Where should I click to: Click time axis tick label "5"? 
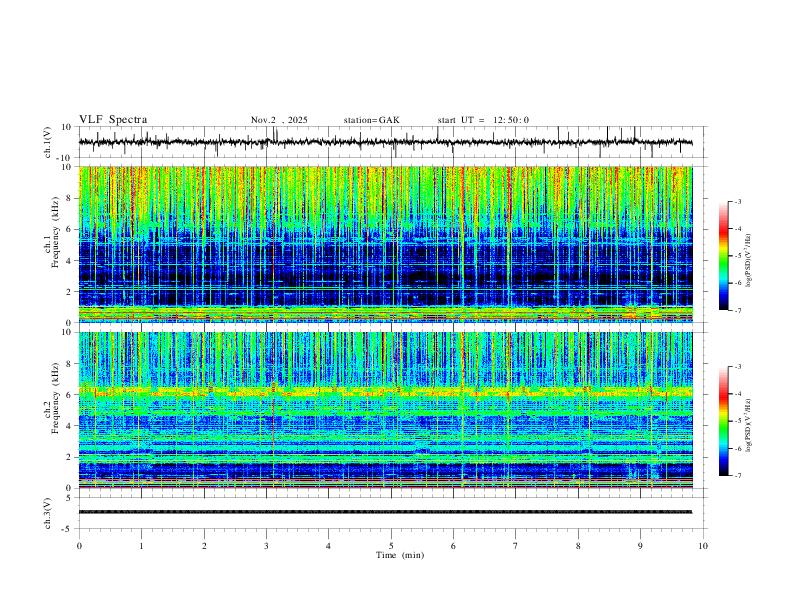(391, 546)
